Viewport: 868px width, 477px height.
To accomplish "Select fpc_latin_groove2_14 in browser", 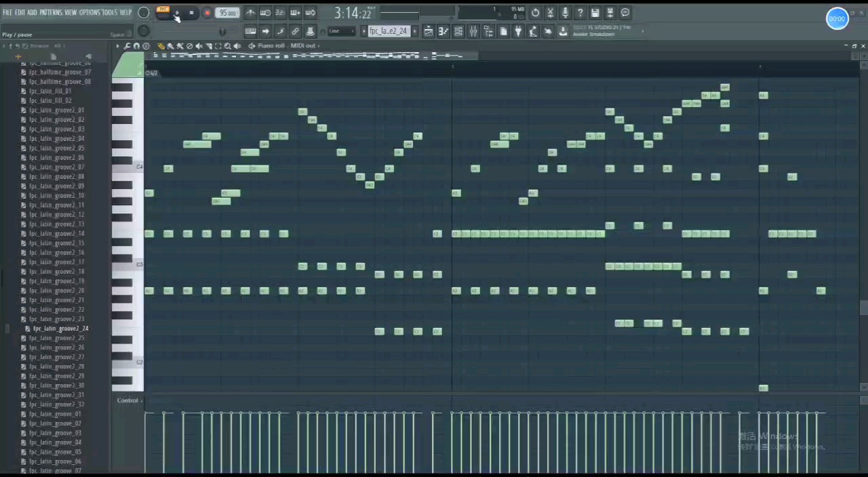I will [x=56, y=234].
